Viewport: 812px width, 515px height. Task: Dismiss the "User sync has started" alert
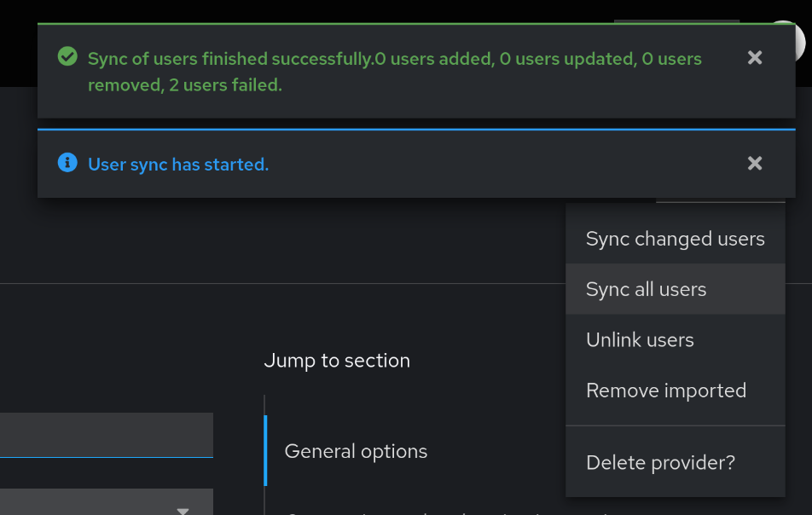click(x=755, y=163)
